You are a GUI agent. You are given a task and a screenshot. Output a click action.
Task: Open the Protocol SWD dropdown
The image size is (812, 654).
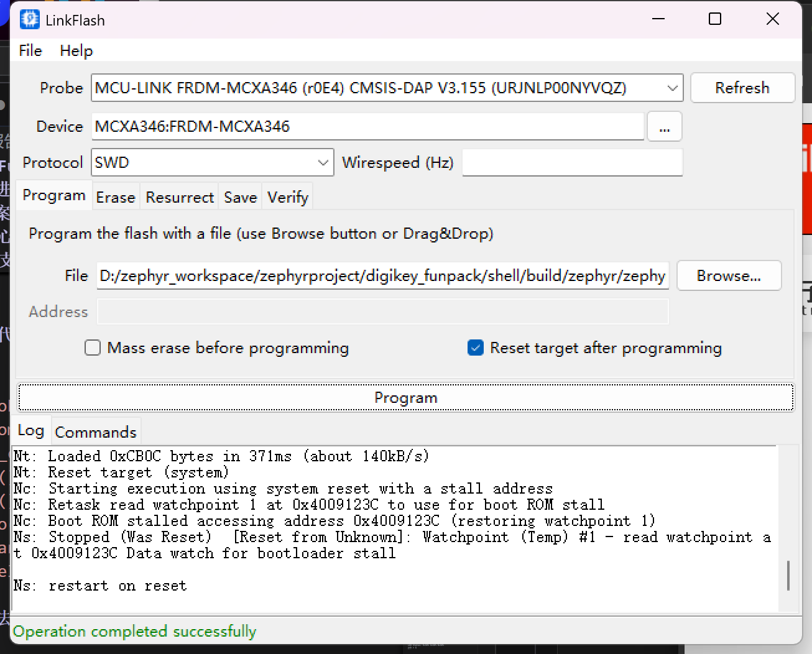(x=323, y=163)
